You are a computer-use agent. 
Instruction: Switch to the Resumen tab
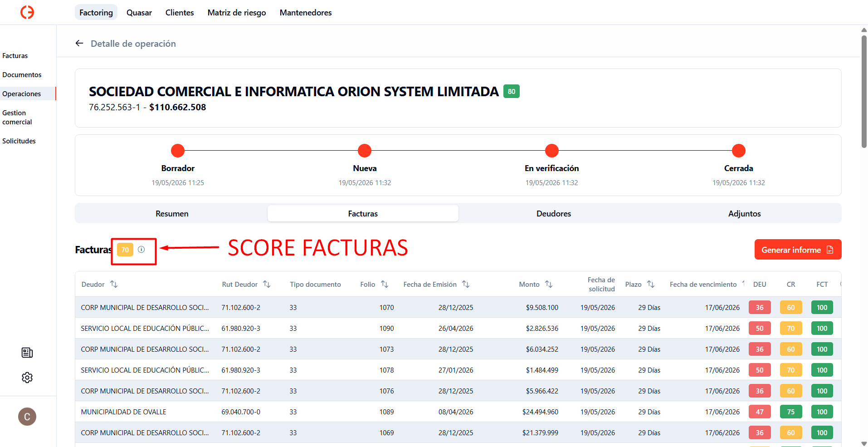point(172,213)
